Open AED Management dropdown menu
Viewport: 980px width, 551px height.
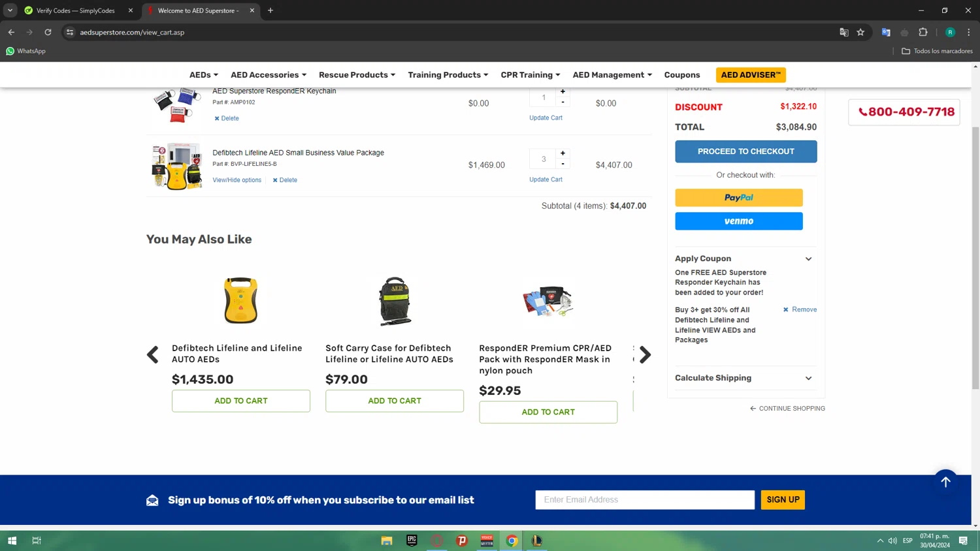(x=612, y=75)
